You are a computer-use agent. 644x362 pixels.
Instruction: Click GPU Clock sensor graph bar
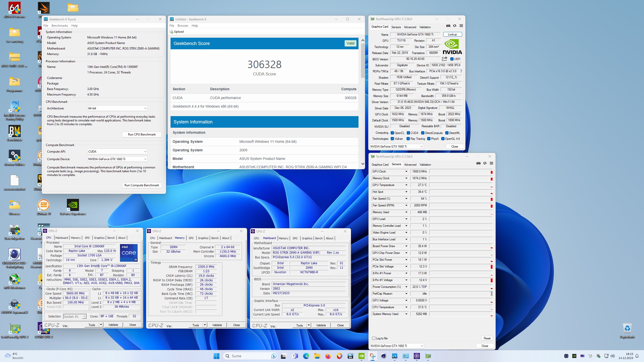[461, 171]
